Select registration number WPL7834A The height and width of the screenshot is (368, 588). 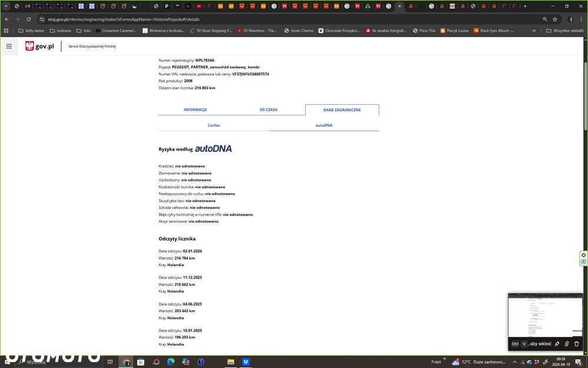click(205, 60)
